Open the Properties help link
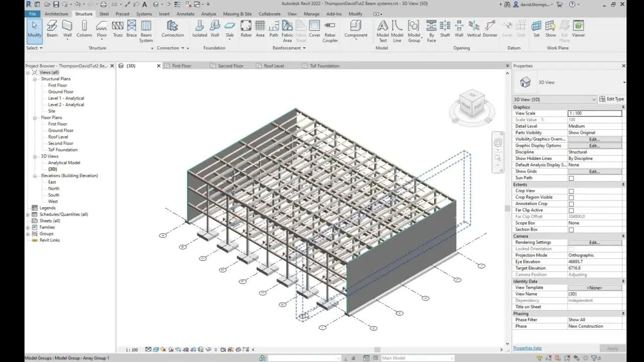The height and width of the screenshot is (362, 644). point(527,348)
